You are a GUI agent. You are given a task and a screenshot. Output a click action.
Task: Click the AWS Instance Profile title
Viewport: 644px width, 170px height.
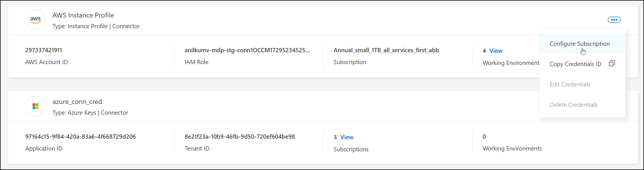(x=83, y=15)
